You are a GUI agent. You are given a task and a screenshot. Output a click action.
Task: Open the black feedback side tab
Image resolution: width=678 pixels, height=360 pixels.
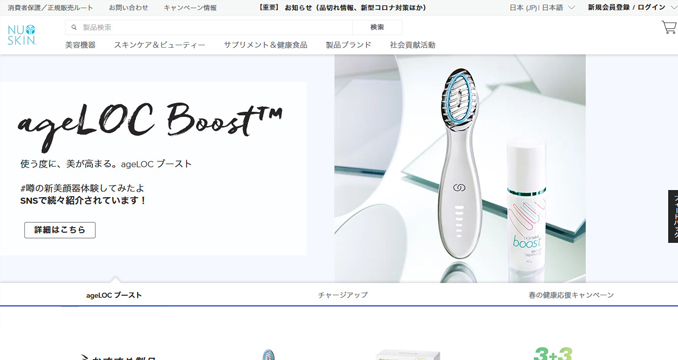click(x=673, y=216)
